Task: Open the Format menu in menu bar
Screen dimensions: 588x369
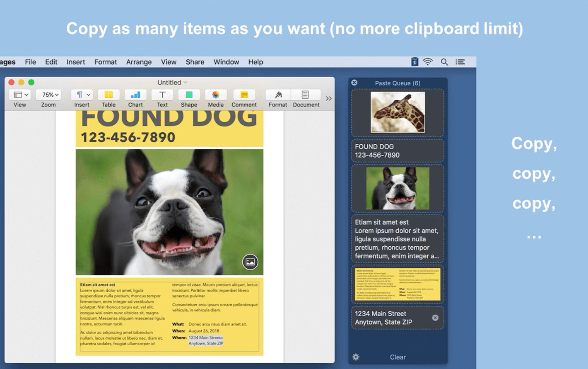Action: point(106,62)
